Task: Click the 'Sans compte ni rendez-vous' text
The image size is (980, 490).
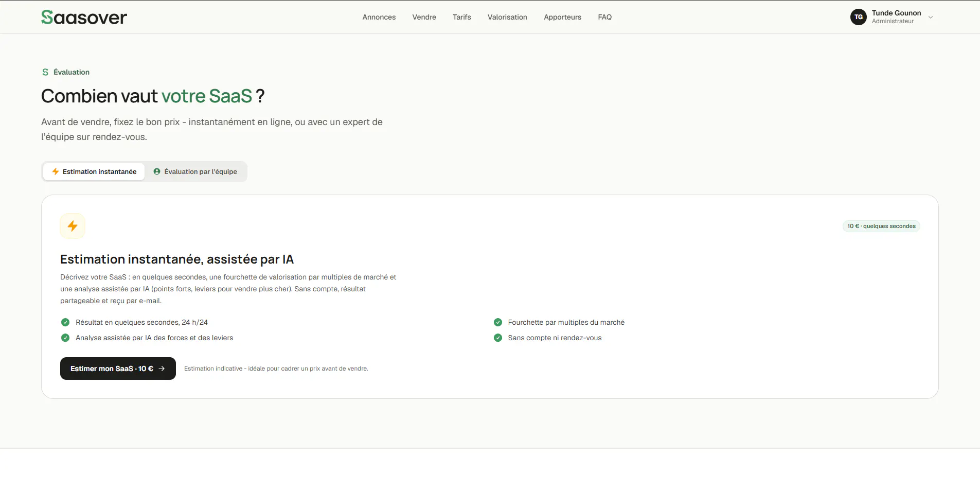Action: click(555, 338)
